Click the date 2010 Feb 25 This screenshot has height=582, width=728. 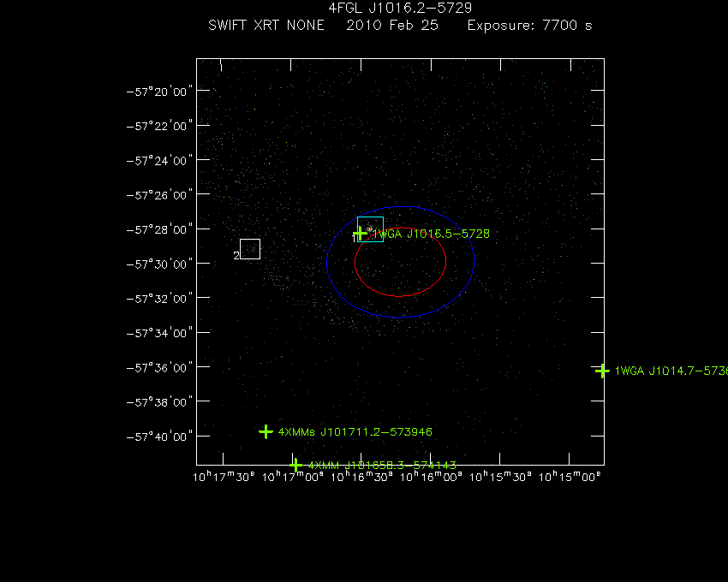[x=392, y=25]
